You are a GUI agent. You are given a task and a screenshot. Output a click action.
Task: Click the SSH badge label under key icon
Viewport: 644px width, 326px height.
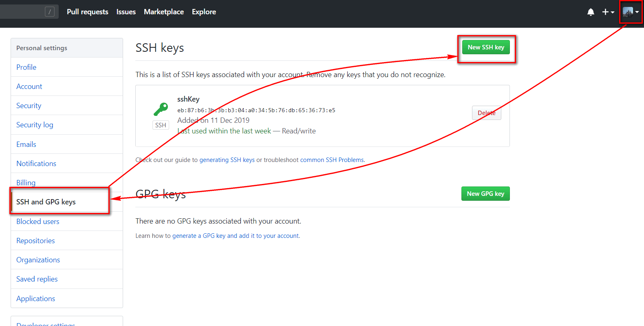pyautogui.click(x=161, y=125)
